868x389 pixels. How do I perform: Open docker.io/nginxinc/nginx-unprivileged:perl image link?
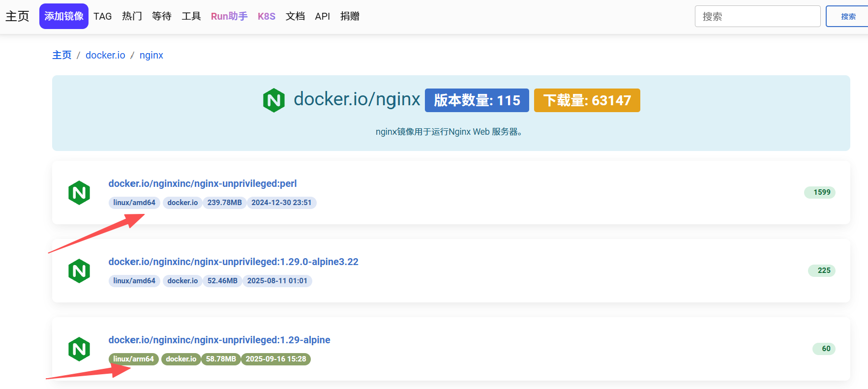pyautogui.click(x=203, y=183)
